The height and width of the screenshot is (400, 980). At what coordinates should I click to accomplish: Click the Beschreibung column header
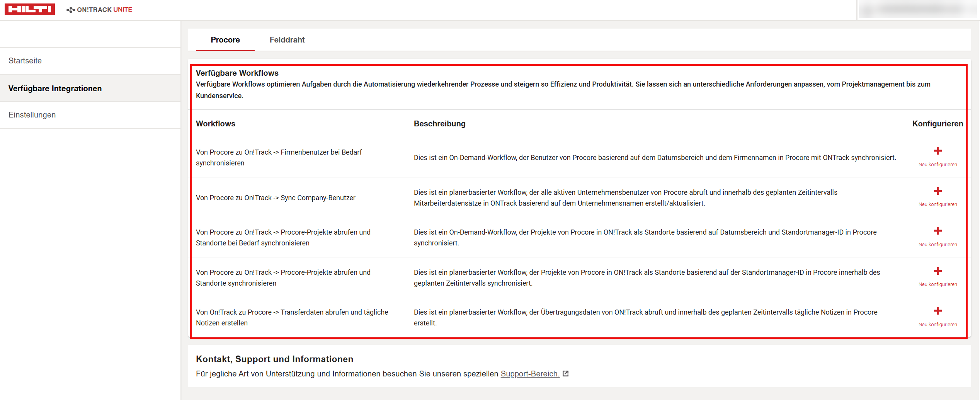click(x=439, y=124)
